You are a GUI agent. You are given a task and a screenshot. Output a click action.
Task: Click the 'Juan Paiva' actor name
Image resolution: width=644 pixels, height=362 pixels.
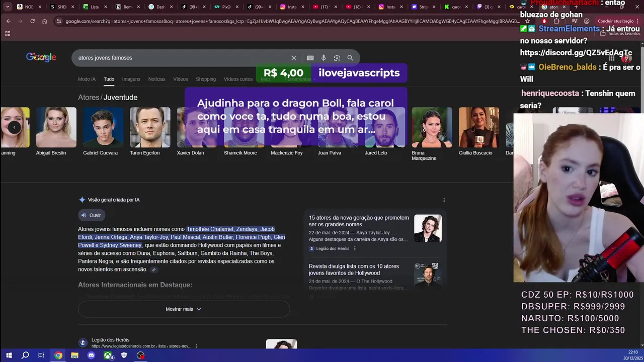(330, 153)
